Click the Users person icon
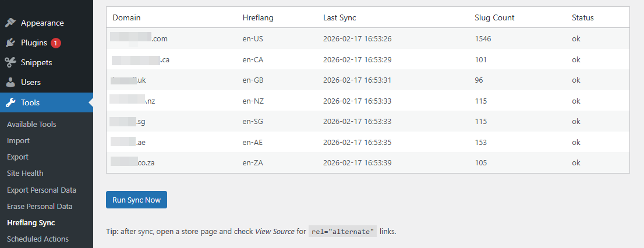The width and height of the screenshot is (644, 248). pyautogui.click(x=10, y=83)
